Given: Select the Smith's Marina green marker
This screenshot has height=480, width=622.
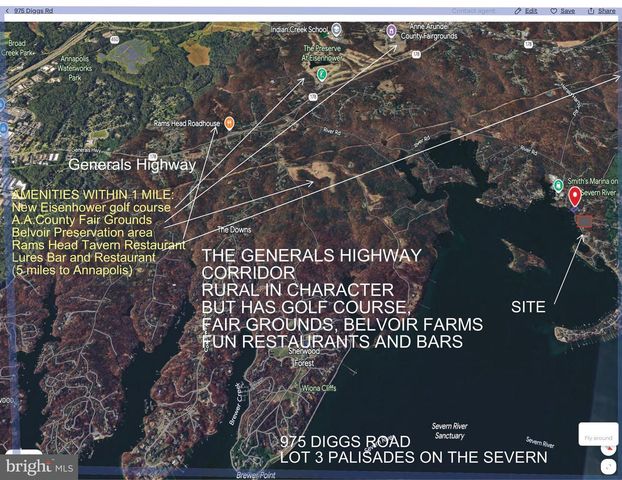Looking at the screenshot, I should click(x=557, y=186).
